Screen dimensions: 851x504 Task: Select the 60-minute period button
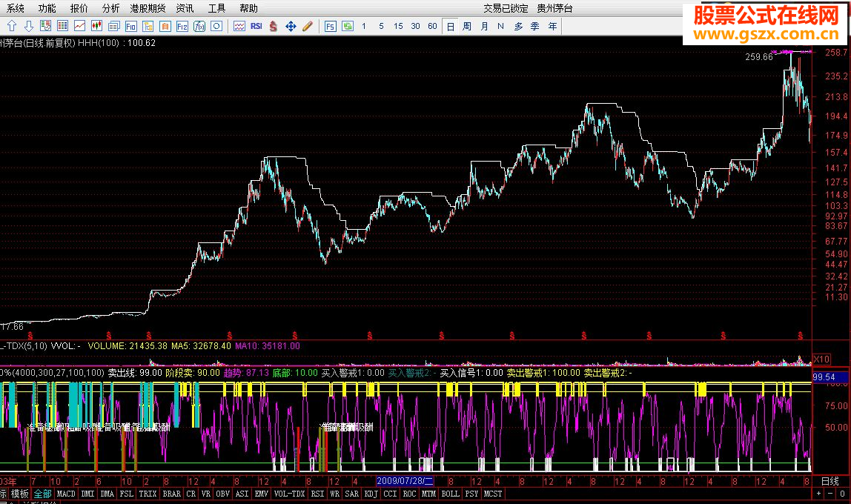(x=433, y=26)
